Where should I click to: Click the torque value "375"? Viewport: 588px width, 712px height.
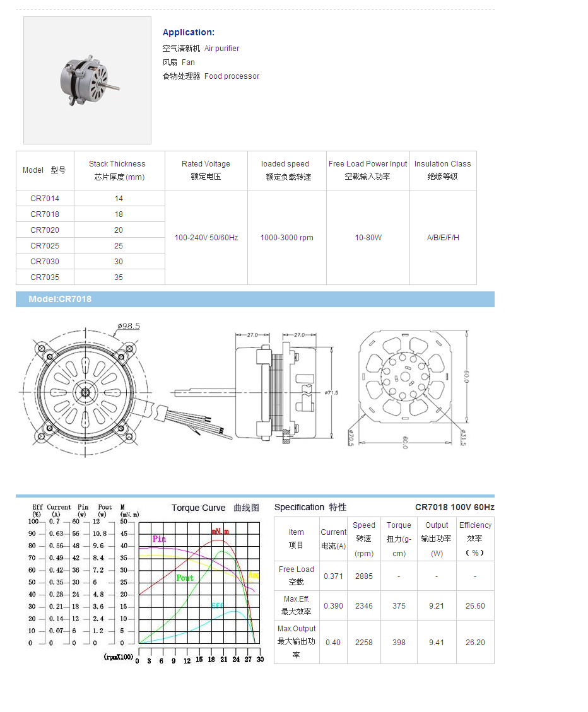click(x=399, y=606)
